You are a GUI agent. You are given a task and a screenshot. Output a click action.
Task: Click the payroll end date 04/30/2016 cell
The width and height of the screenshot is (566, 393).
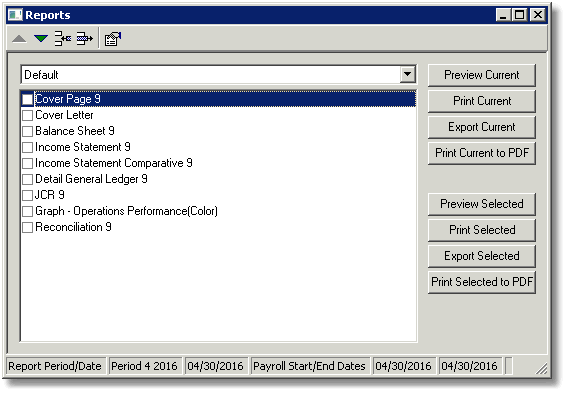(x=470, y=366)
